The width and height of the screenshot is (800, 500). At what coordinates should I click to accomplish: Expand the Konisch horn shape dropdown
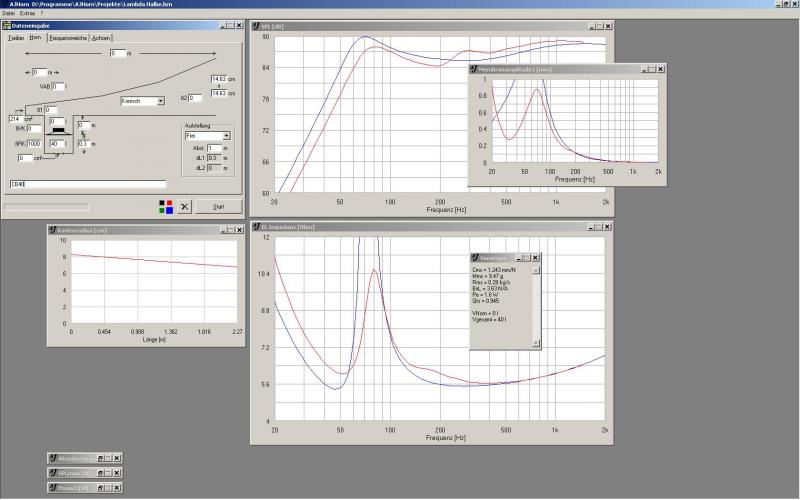(160, 101)
